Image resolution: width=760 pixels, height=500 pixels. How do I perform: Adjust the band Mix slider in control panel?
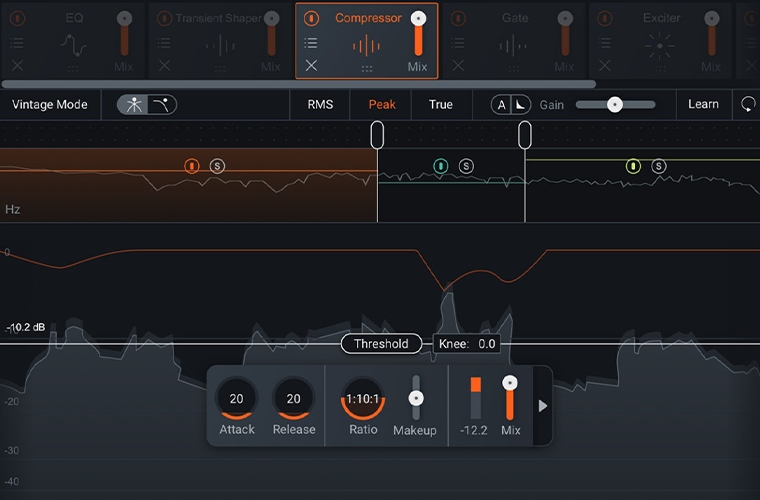point(509,398)
